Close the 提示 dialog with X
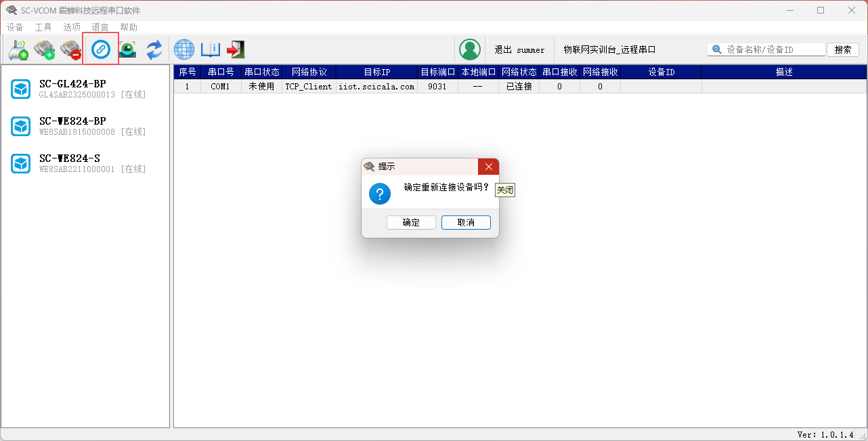This screenshot has height=441, width=868. click(488, 167)
